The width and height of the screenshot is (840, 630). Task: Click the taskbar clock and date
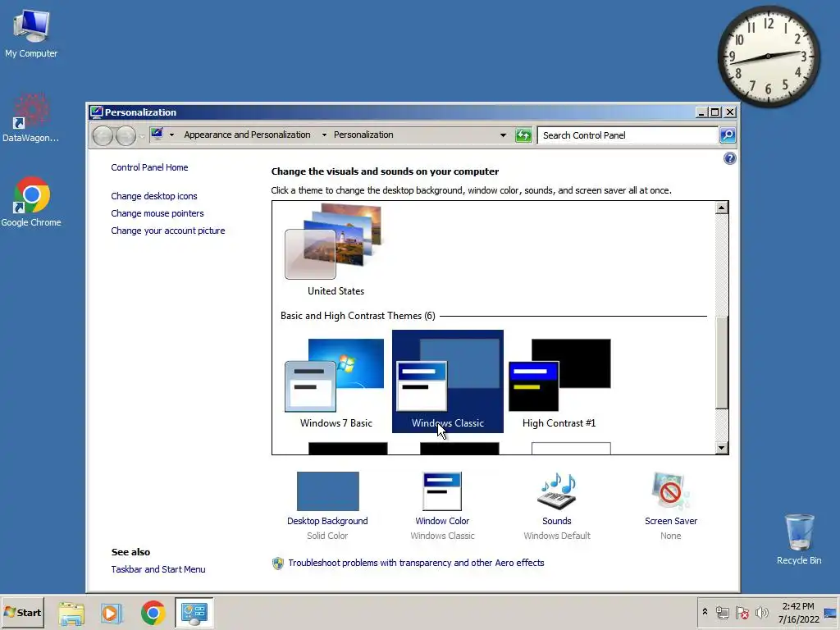[x=798, y=613]
